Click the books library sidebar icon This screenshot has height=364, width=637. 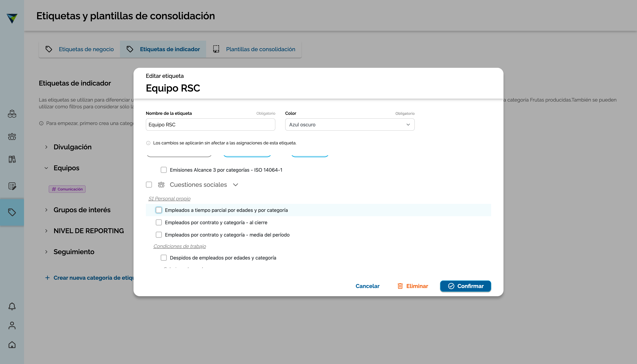pyautogui.click(x=12, y=159)
